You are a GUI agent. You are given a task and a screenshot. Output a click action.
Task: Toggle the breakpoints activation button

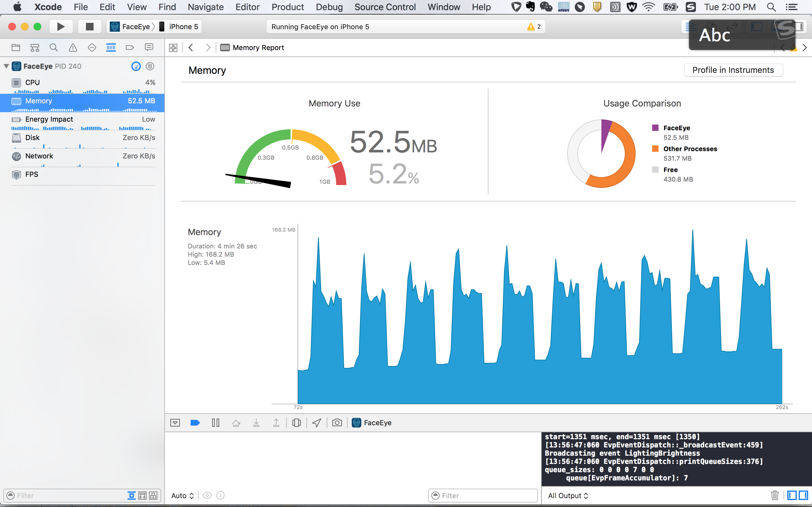(x=195, y=422)
